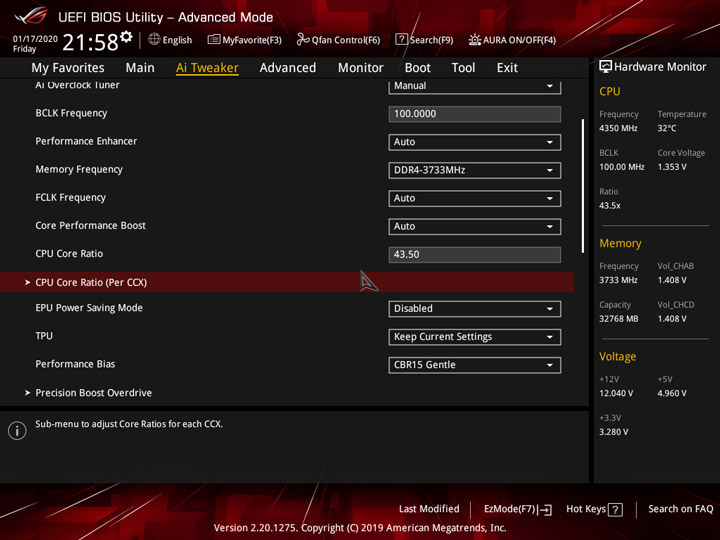Open the Qfan Control(F6) fan icon
The image size is (720, 540).
(x=303, y=39)
